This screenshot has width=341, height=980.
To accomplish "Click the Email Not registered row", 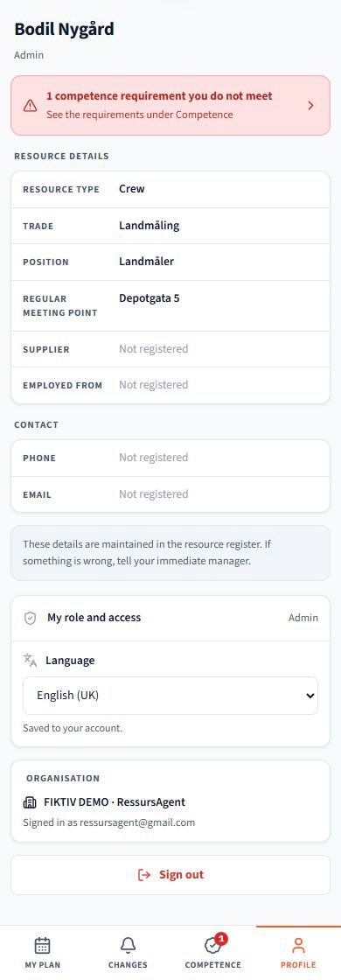I will (170, 494).
